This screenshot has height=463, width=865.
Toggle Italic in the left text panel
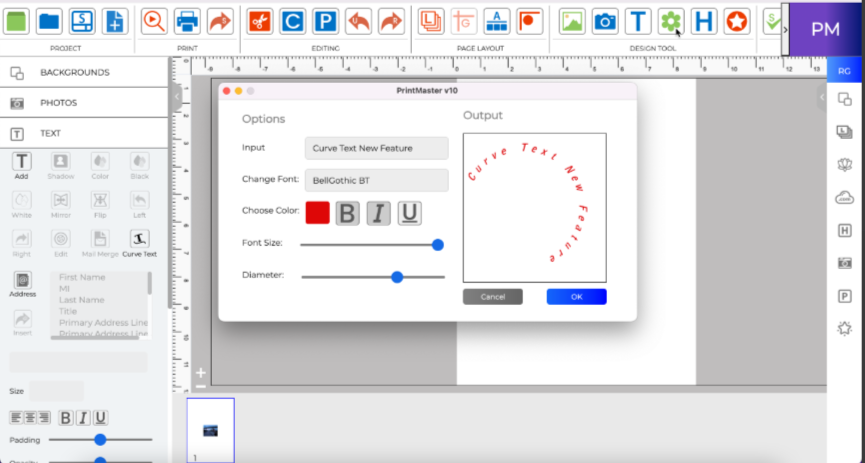coord(83,418)
